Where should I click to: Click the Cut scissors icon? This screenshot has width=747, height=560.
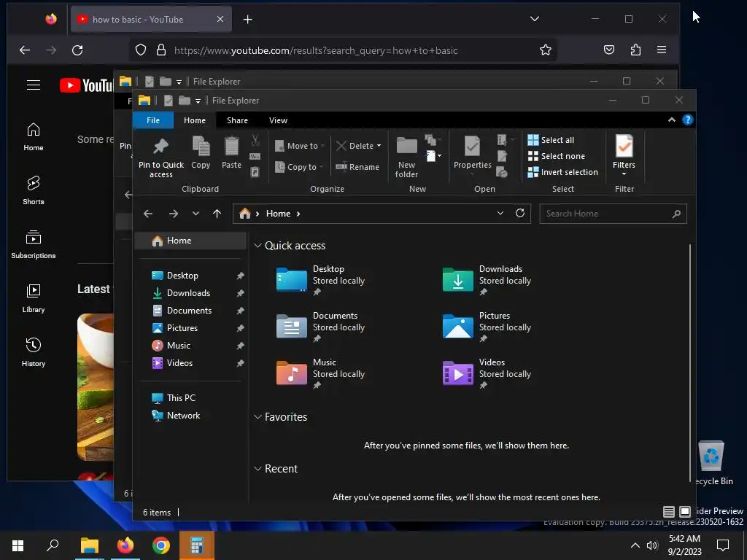(255, 140)
